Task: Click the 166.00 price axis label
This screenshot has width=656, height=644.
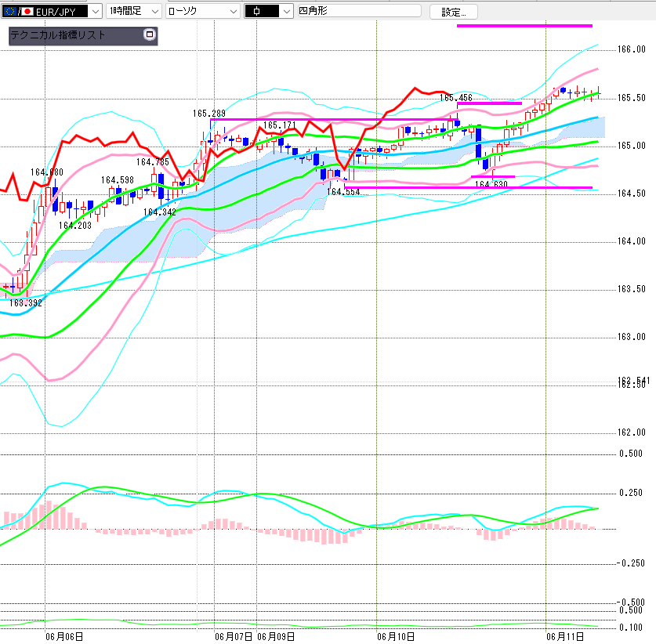Action: coord(632,49)
